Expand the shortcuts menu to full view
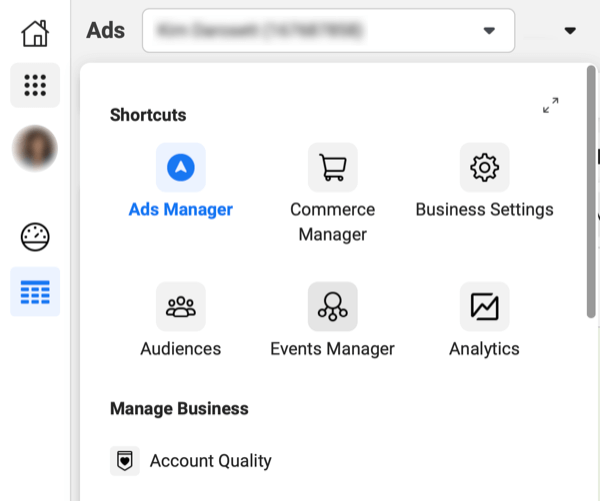The image size is (600, 501). [550, 105]
